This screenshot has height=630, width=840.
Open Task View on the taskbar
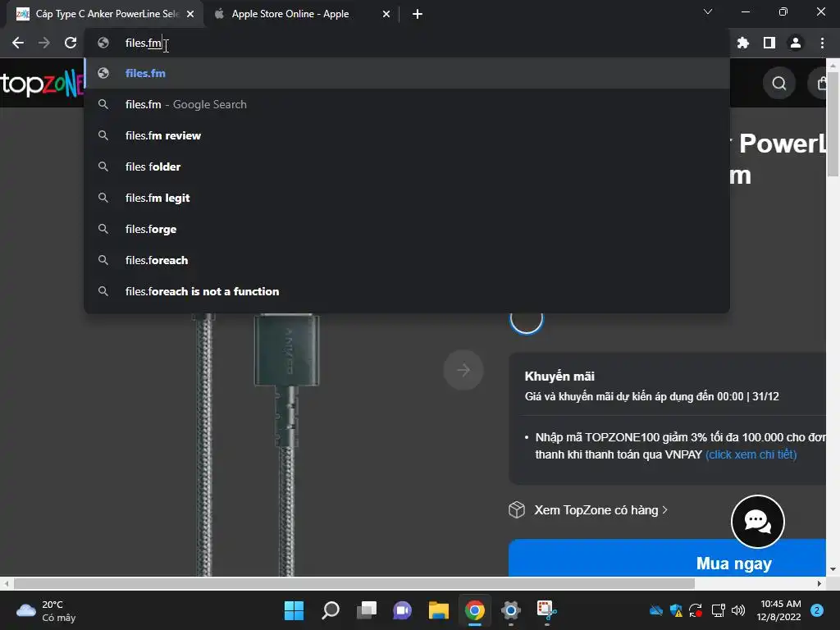click(x=367, y=610)
